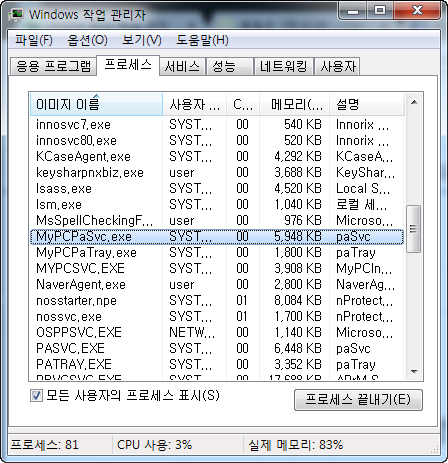Open the 성능 tab
The image size is (448, 463).
[x=229, y=66]
